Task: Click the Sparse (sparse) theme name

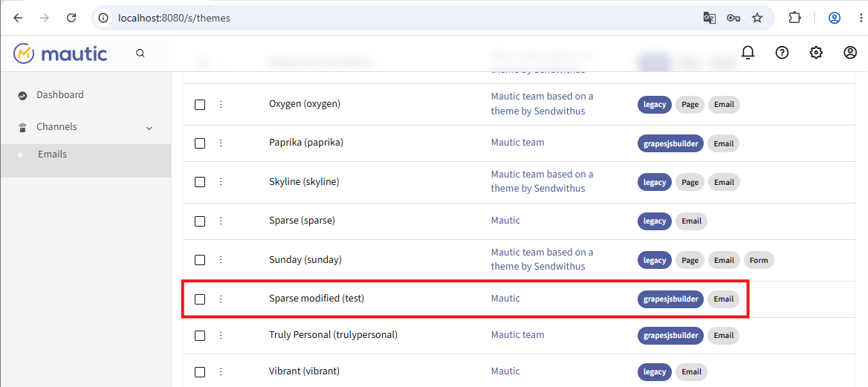Action: (x=302, y=221)
